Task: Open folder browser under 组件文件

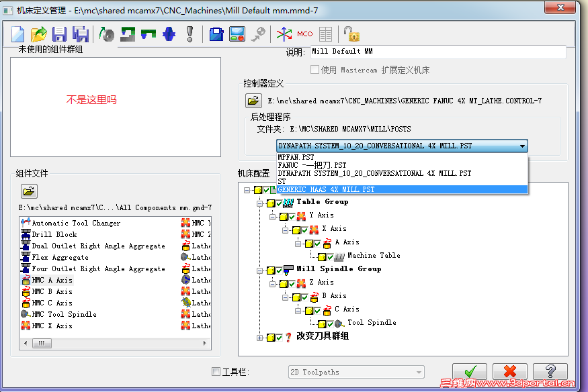Action: pyautogui.click(x=28, y=191)
